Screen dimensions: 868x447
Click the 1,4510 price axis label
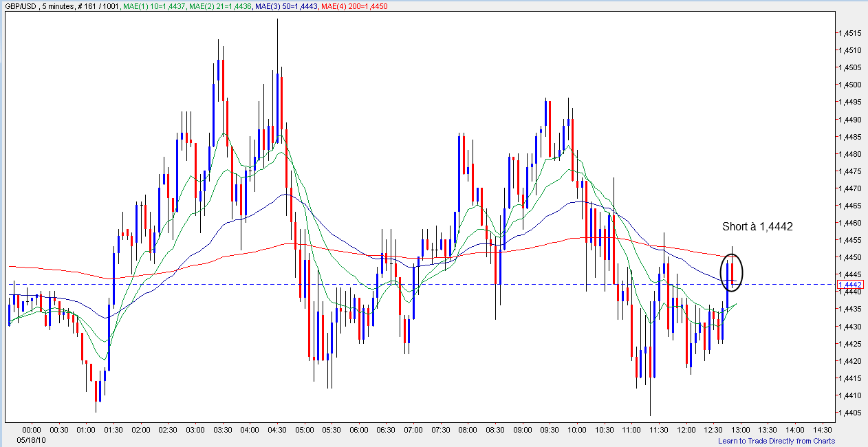[849, 50]
